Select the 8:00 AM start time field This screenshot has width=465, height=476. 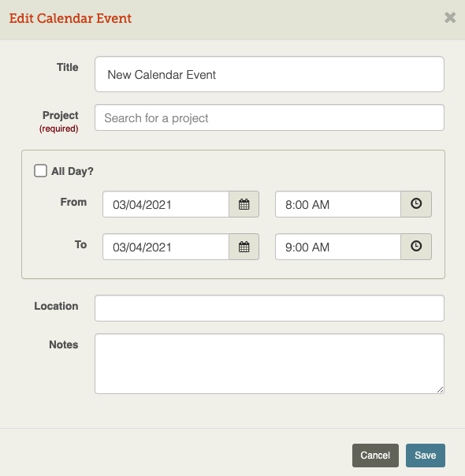338,204
